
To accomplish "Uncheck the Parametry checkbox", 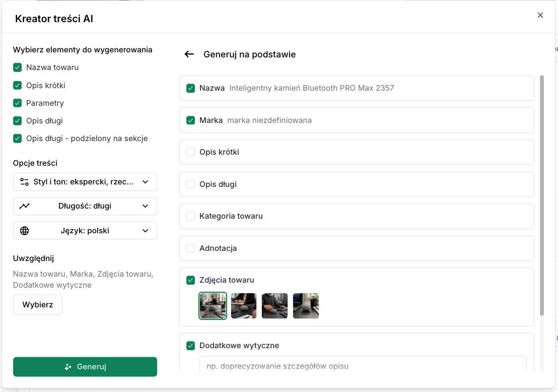I will click(x=18, y=103).
